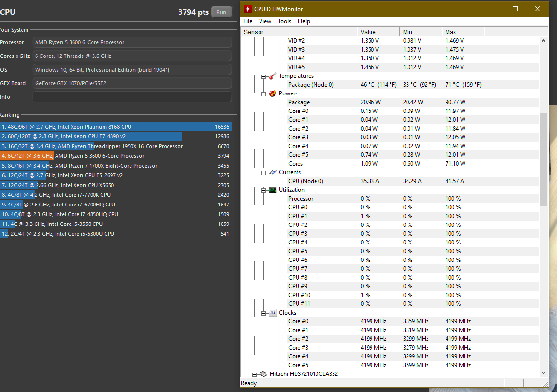This screenshot has height=392, width=557.
Task: Open the View menu in HWMonitor
Action: [x=265, y=21]
